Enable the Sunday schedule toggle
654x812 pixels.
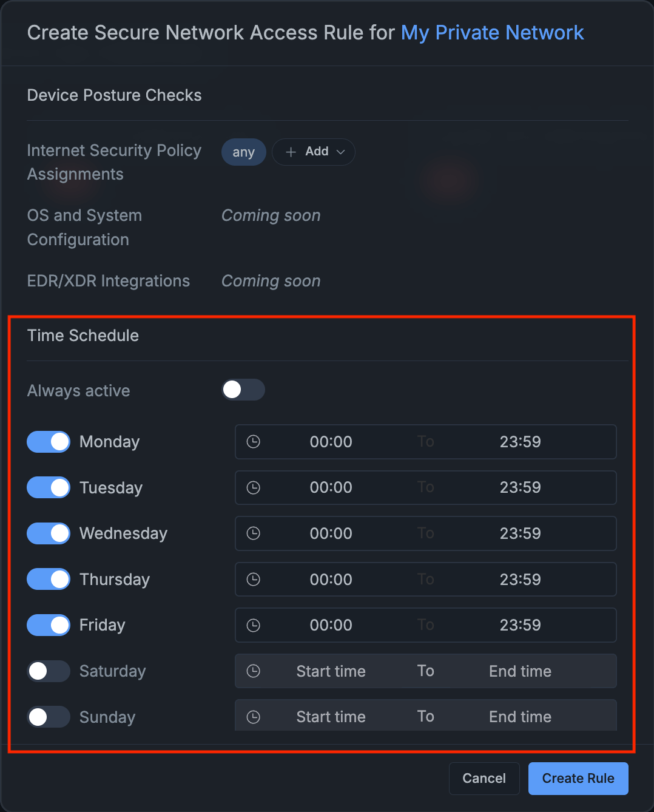pyautogui.click(x=48, y=717)
